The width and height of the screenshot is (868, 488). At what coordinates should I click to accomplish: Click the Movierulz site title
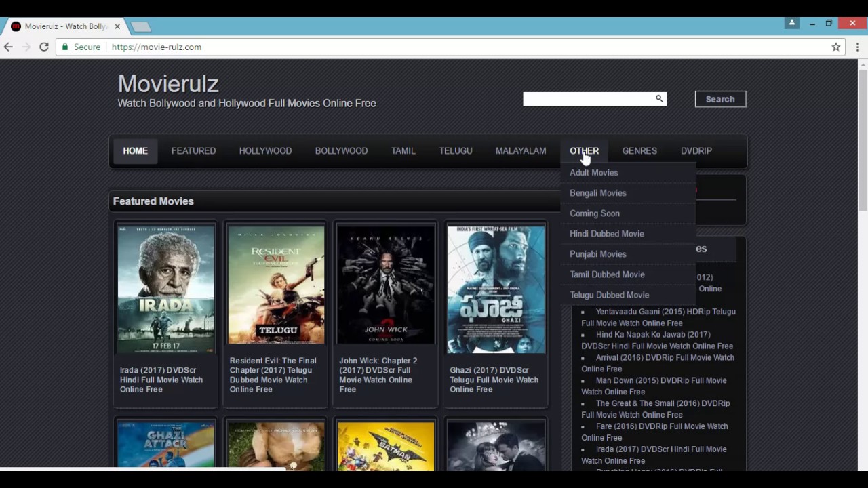point(168,84)
